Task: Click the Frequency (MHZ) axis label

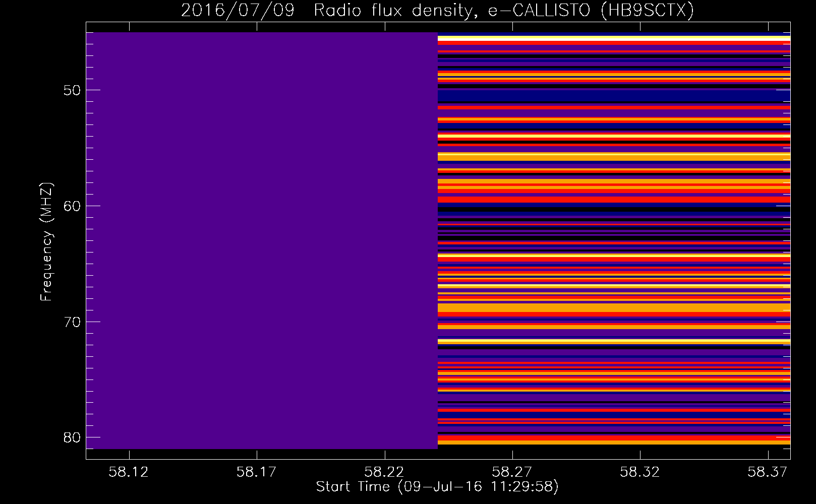Action: (x=46, y=242)
